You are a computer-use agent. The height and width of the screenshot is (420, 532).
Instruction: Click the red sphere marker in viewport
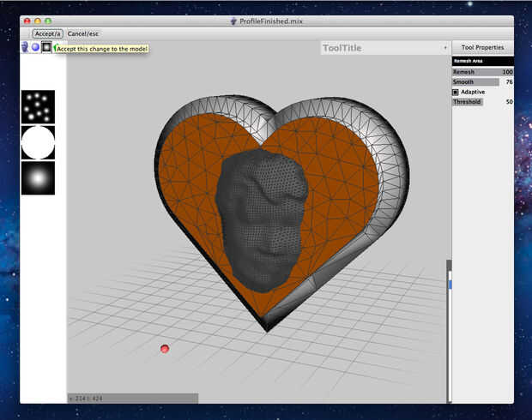tap(165, 348)
